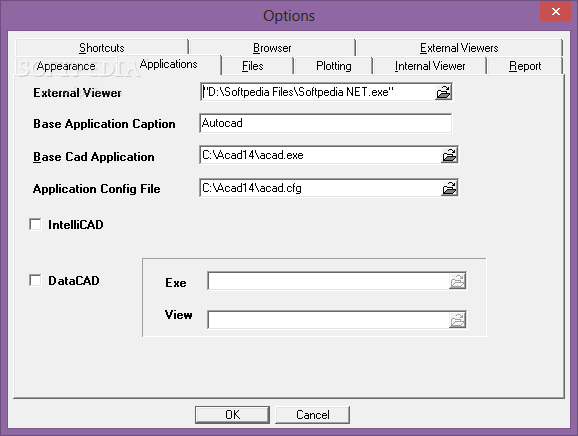Screen dimensions: 578x436
Task: Browse for Base Cad Application file
Action: (x=449, y=155)
